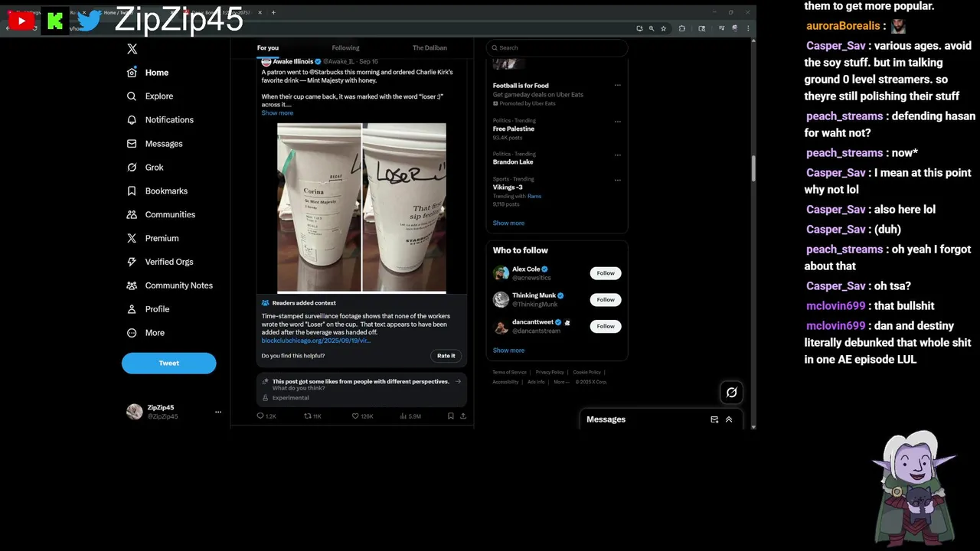980x551 pixels.
Task: Click the Awake Illinois account name
Action: click(x=292, y=61)
